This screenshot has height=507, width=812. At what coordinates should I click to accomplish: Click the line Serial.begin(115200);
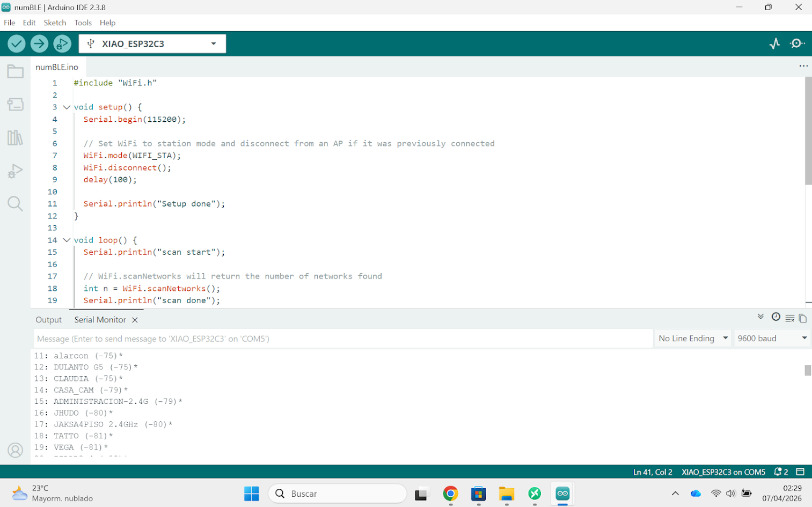[x=135, y=120]
